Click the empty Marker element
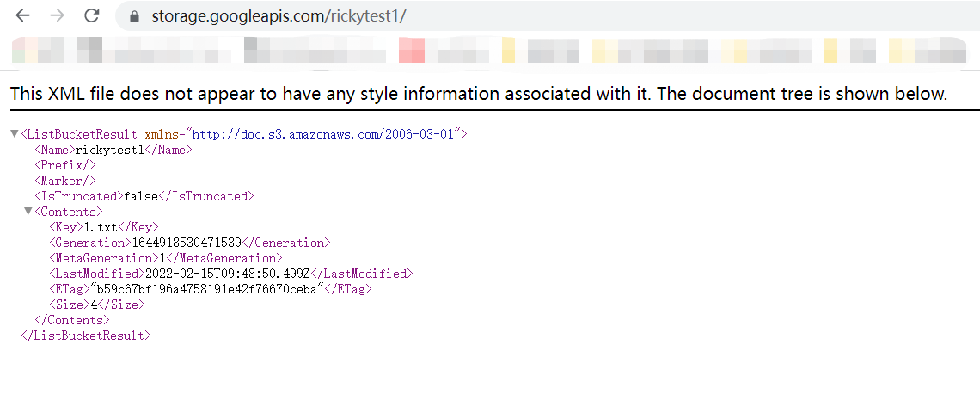Image resolution: width=980 pixels, height=419 pixels. pos(65,181)
